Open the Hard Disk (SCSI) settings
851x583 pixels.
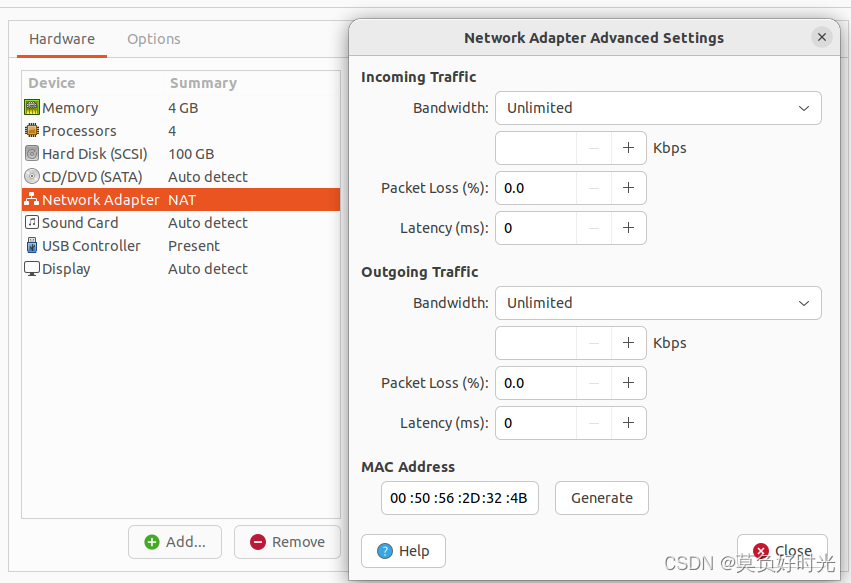pyautogui.click(x=31, y=153)
